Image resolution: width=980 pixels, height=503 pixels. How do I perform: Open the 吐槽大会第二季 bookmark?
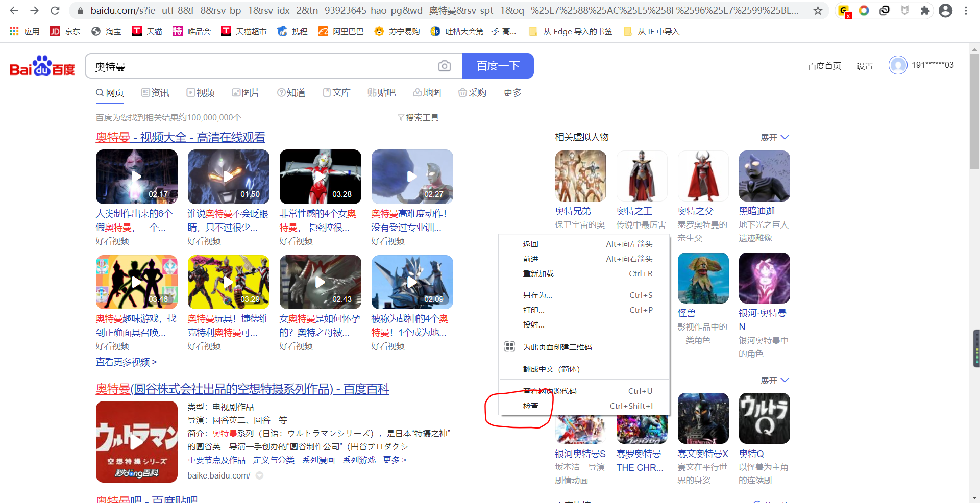(x=473, y=31)
